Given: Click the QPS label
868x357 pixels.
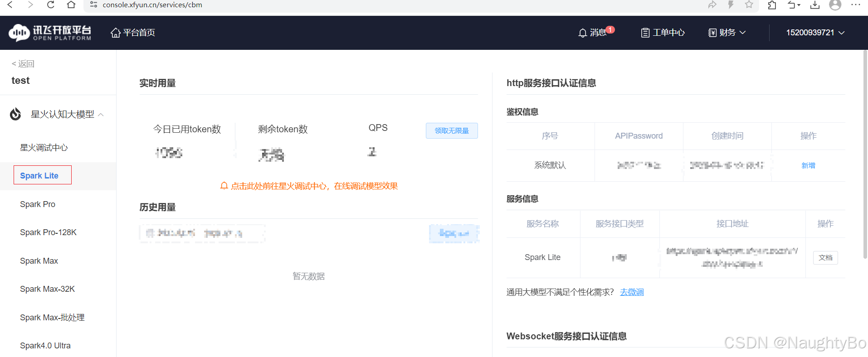Looking at the screenshot, I should (378, 128).
